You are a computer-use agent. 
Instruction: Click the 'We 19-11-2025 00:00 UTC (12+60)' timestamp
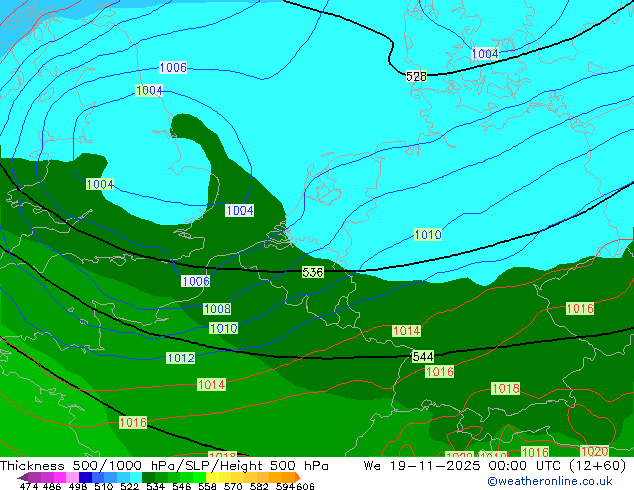(495, 465)
